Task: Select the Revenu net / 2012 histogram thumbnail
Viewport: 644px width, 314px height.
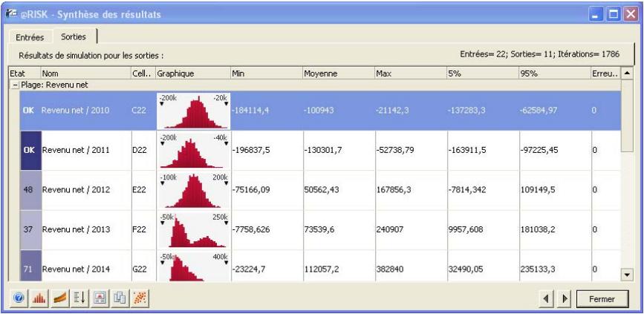Action: pyautogui.click(x=192, y=190)
